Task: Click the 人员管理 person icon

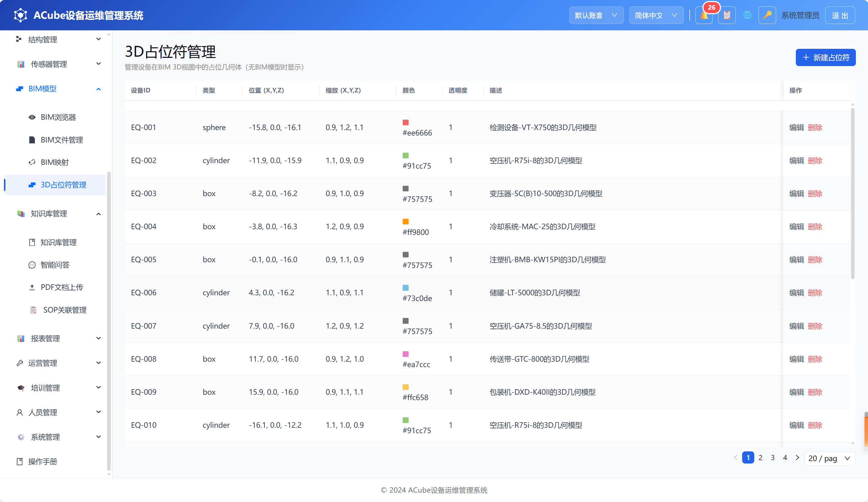Action: coord(20,413)
